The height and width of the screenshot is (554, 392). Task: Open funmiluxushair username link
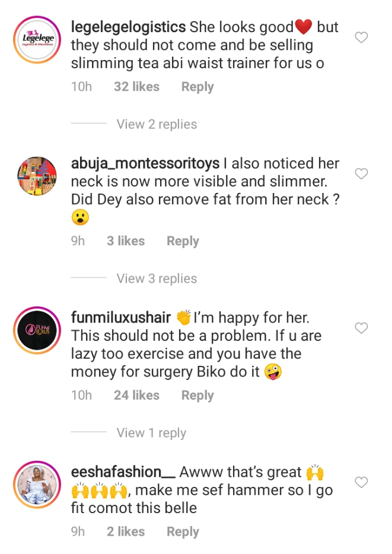tap(121, 318)
